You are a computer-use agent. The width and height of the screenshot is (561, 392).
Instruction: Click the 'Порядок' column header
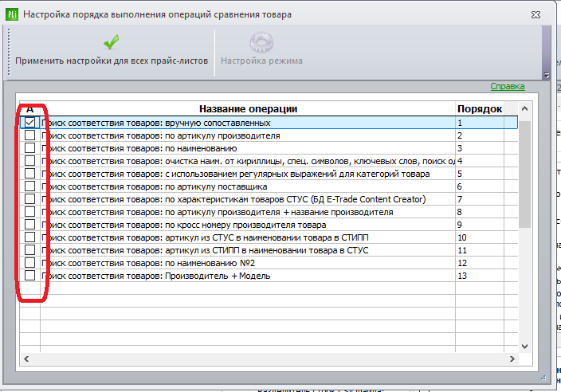coord(480,108)
